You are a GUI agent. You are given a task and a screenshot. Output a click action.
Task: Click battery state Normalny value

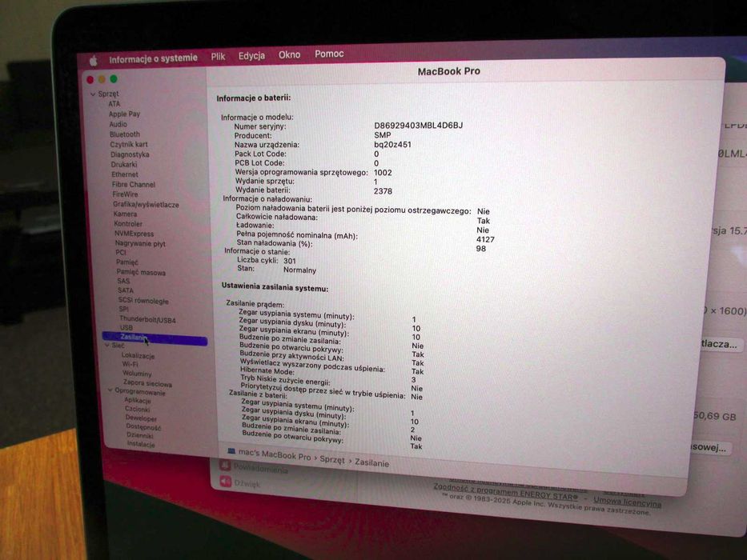(x=299, y=270)
